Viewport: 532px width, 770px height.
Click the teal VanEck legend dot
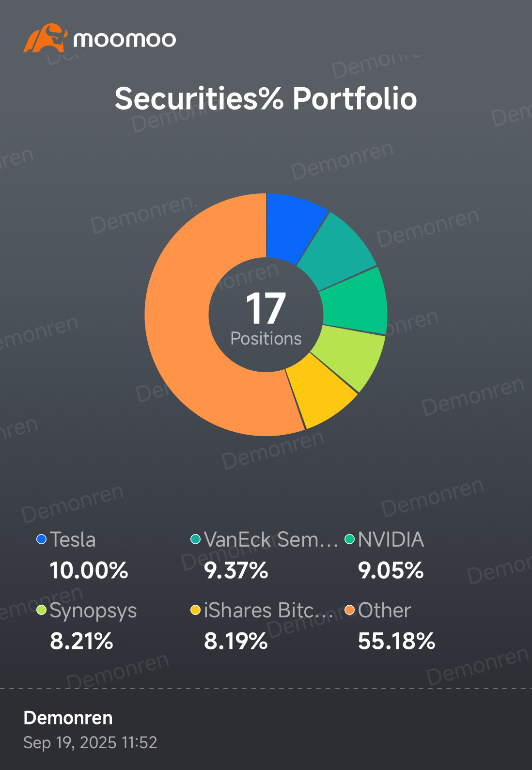pyautogui.click(x=196, y=539)
